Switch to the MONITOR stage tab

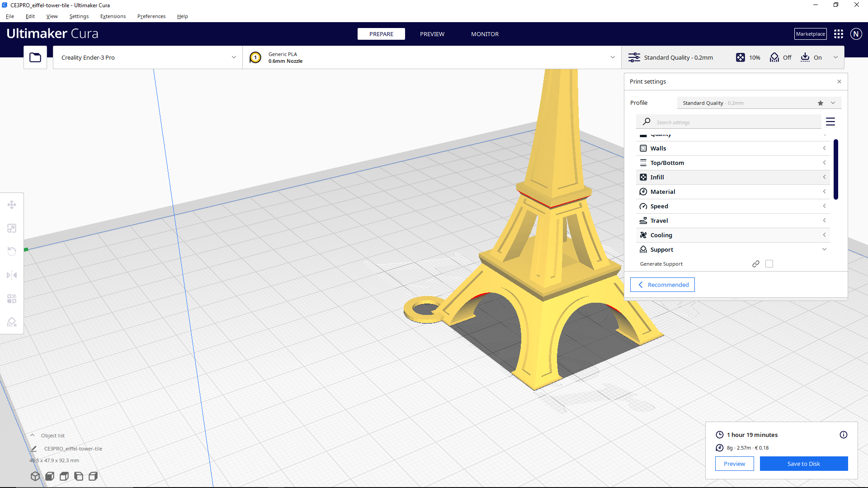click(x=485, y=34)
